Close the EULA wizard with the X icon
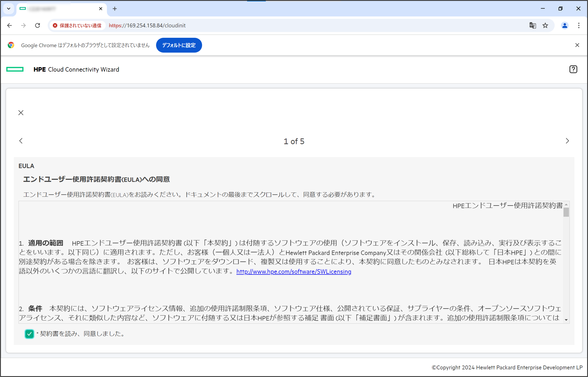The height and width of the screenshot is (377, 588). pyautogui.click(x=21, y=113)
